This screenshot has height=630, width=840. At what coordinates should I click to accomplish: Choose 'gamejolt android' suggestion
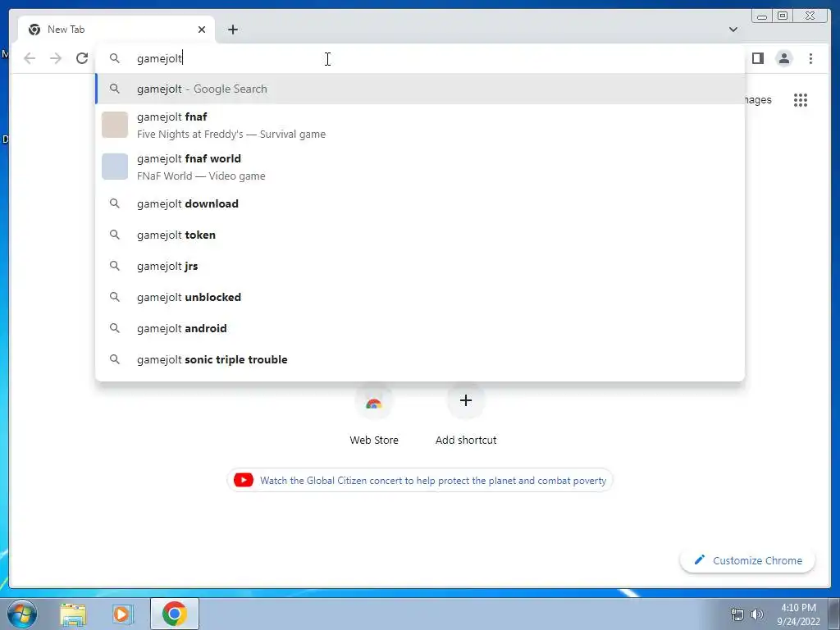coord(420,328)
